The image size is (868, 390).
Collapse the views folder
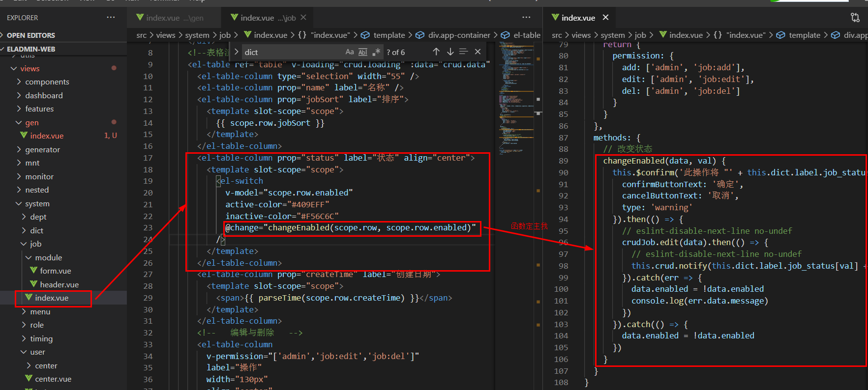[63, 68]
